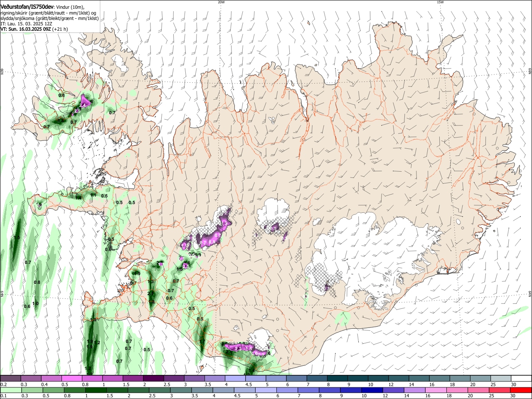Click the '1.0' value off the west coast
The height and width of the screenshot is (399, 532).
point(35,304)
